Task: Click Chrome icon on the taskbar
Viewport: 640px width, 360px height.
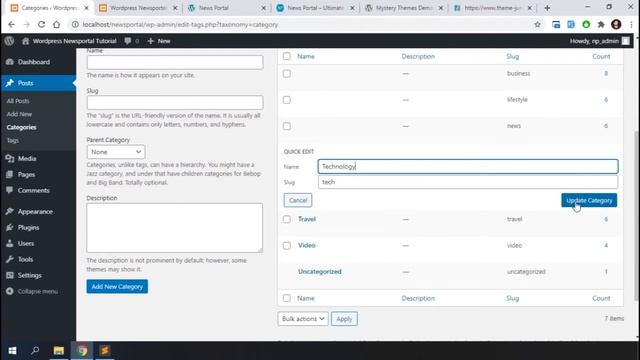Action: point(82,351)
